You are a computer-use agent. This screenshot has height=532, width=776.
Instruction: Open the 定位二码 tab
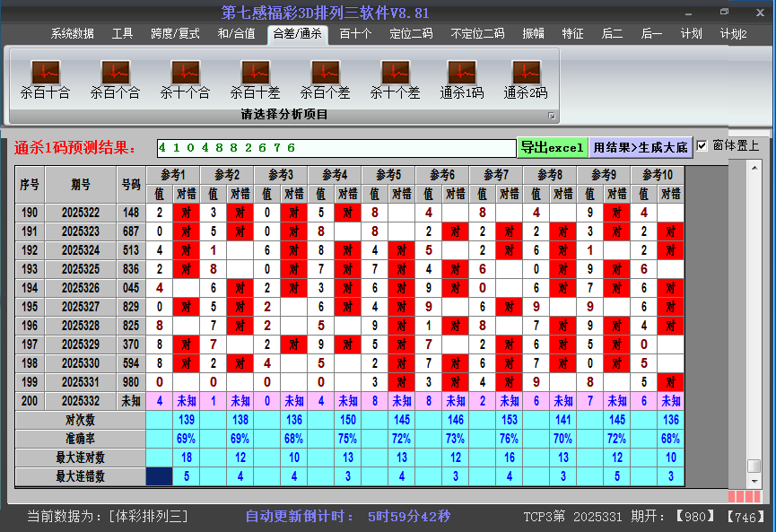pyautogui.click(x=411, y=34)
